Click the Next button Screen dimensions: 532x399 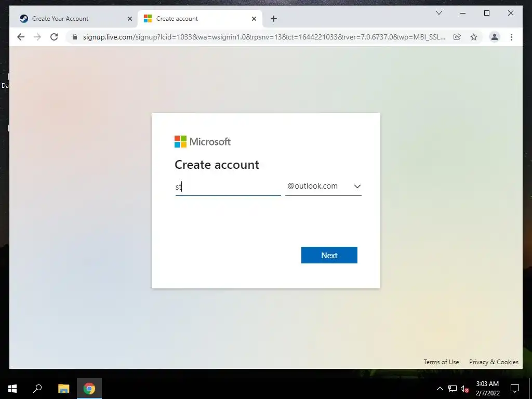click(x=329, y=255)
